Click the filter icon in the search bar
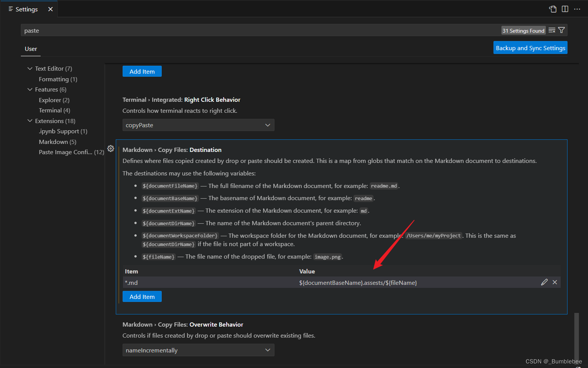 tap(561, 30)
